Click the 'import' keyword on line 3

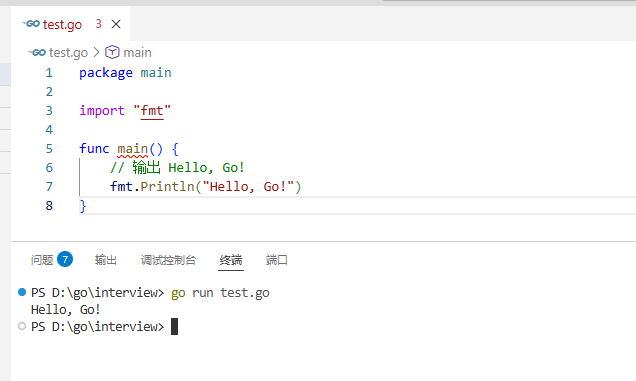coord(102,110)
